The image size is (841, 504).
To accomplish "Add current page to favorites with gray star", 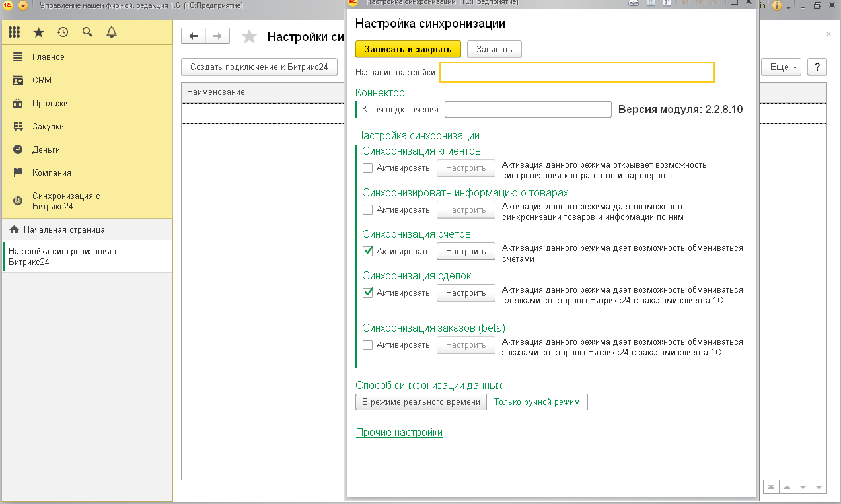I will (x=249, y=37).
